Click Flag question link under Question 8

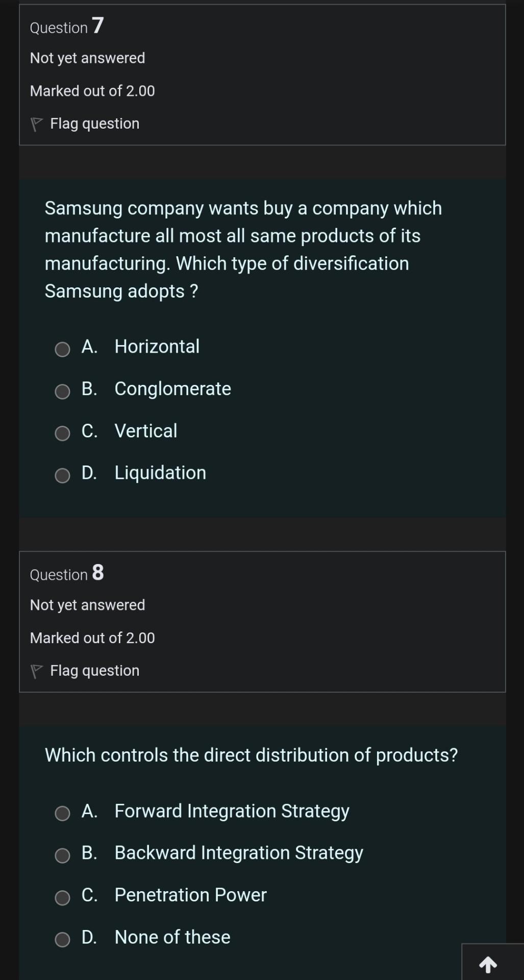pyautogui.click(x=94, y=670)
